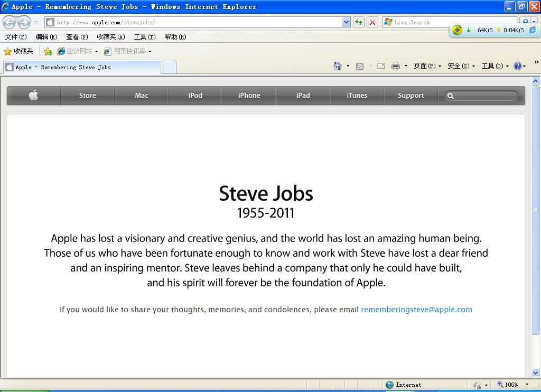Open the 建议网站 suggested sites link

pos(78,51)
